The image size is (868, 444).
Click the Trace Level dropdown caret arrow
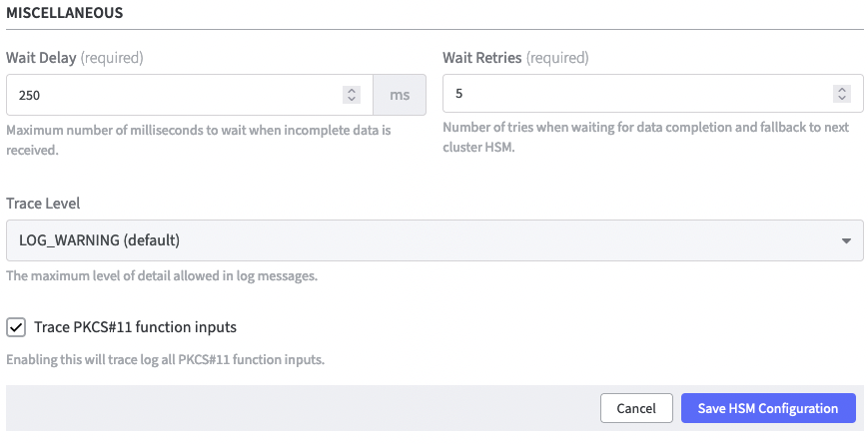pos(846,240)
